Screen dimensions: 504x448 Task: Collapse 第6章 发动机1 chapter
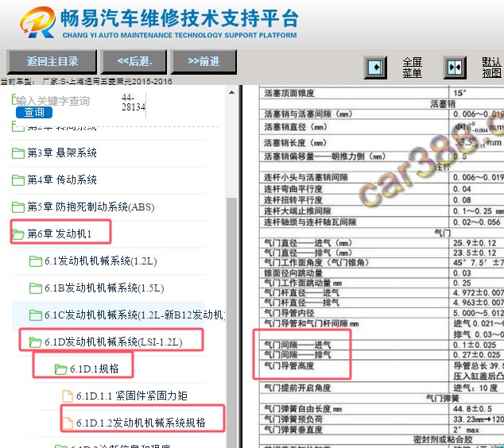pyautogui.click(x=60, y=234)
